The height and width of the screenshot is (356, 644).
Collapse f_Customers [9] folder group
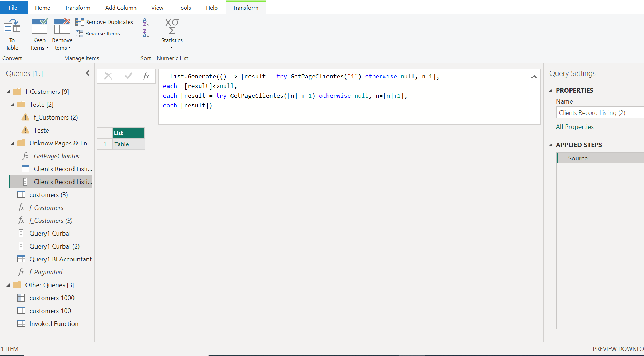pyautogui.click(x=8, y=92)
